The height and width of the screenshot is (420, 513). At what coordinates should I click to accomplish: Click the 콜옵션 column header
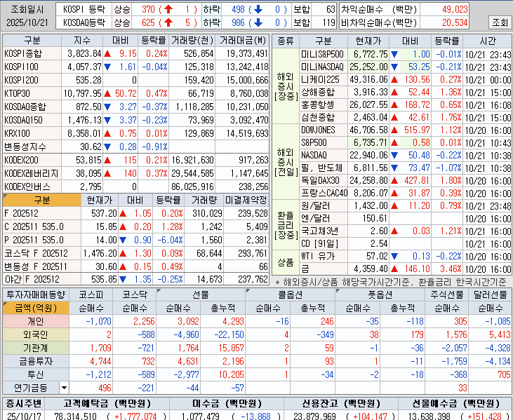tap(291, 294)
